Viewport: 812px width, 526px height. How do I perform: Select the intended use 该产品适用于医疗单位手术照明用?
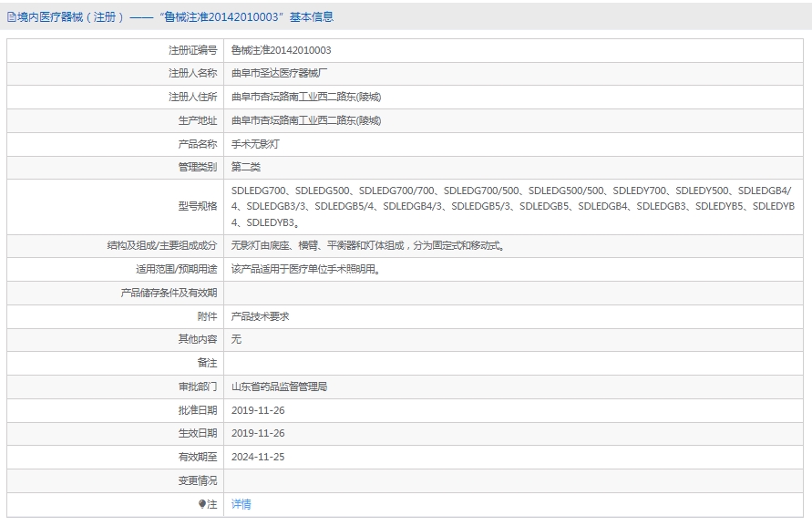point(306,270)
